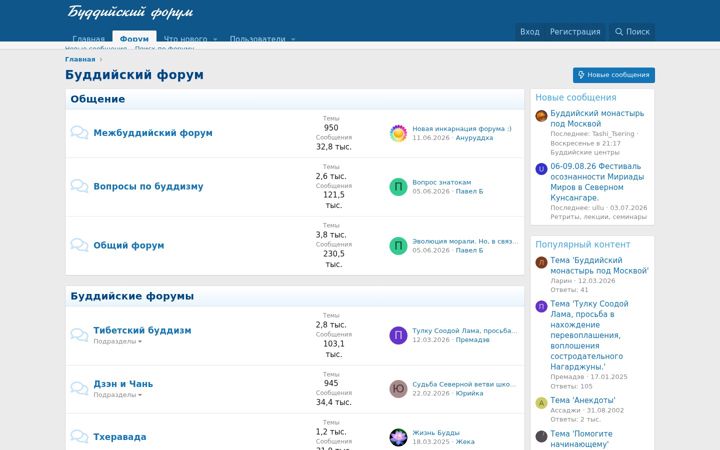Open Ануруддха's avatar in Межбуддийский форум row
The height and width of the screenshot is (450, 720).
pos(398,133)
